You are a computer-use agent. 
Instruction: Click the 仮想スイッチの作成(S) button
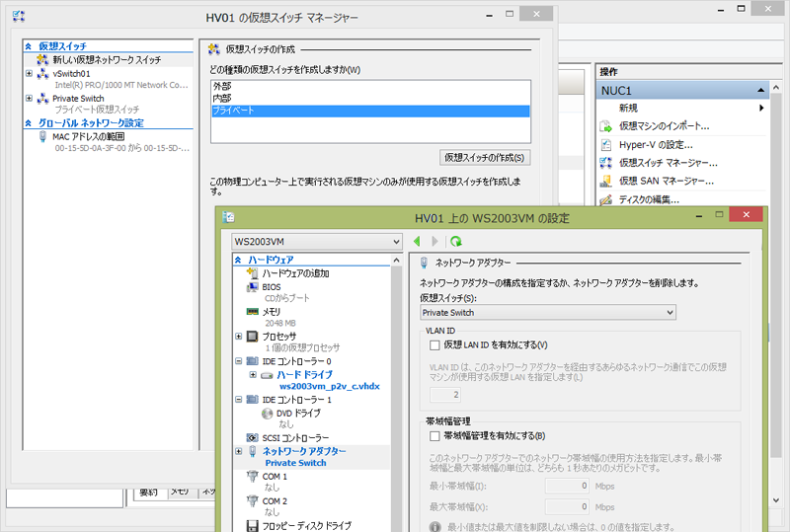(484, 158)
